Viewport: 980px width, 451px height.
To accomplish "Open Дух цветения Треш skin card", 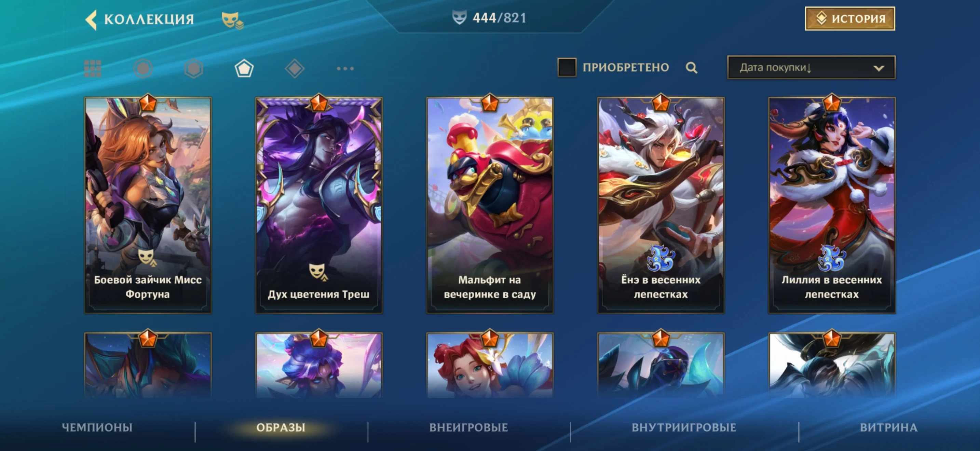I will (319, 205).
